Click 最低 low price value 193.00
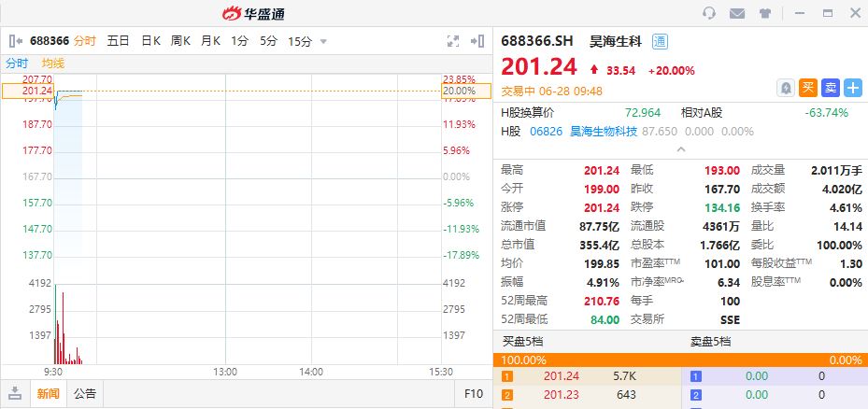 [x=722, y=171]
